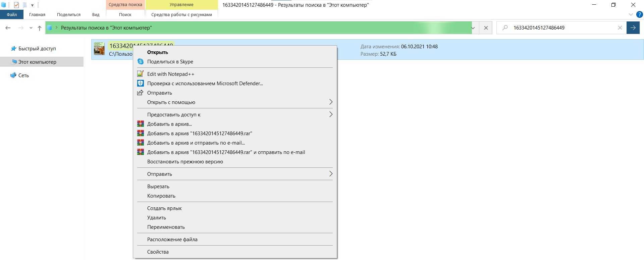Click the help question mark icon

coord(639,15)
